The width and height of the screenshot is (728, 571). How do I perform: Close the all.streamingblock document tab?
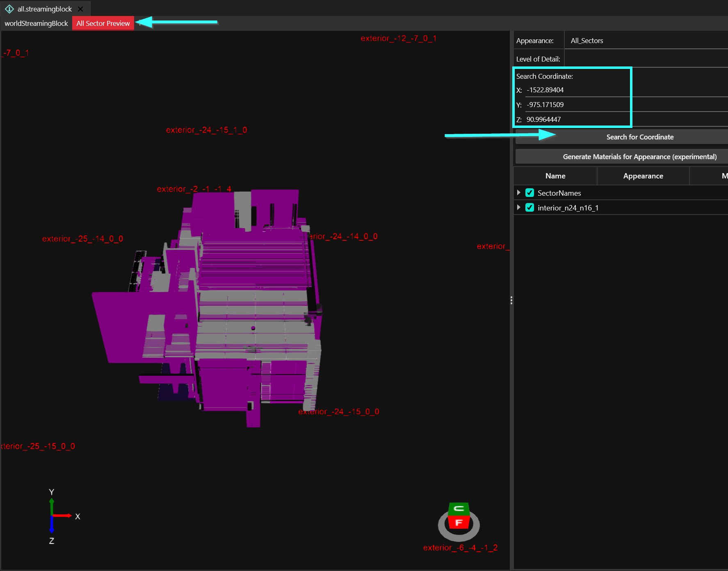pyautogui.click(x=80, y=9)
